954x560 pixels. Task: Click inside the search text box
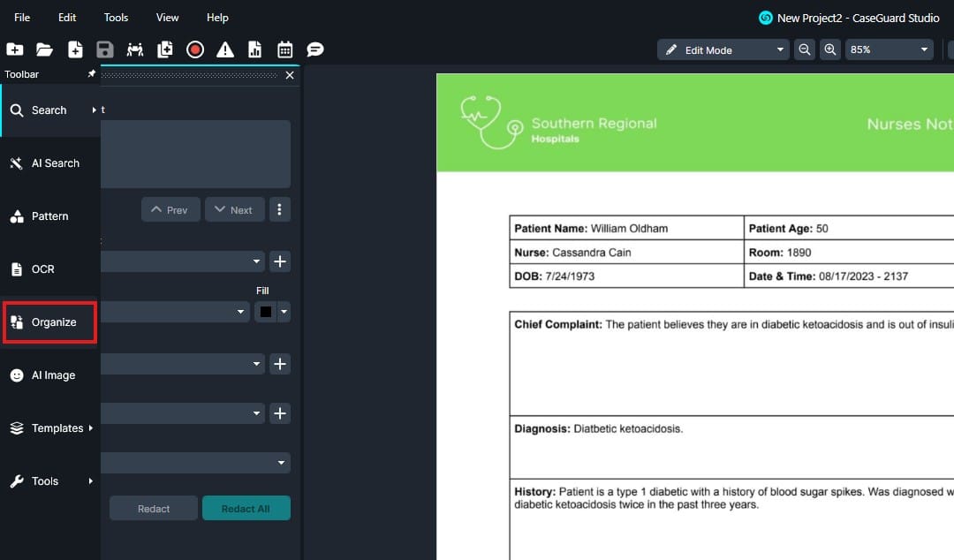pyautogui.click(x=195, y=154)
